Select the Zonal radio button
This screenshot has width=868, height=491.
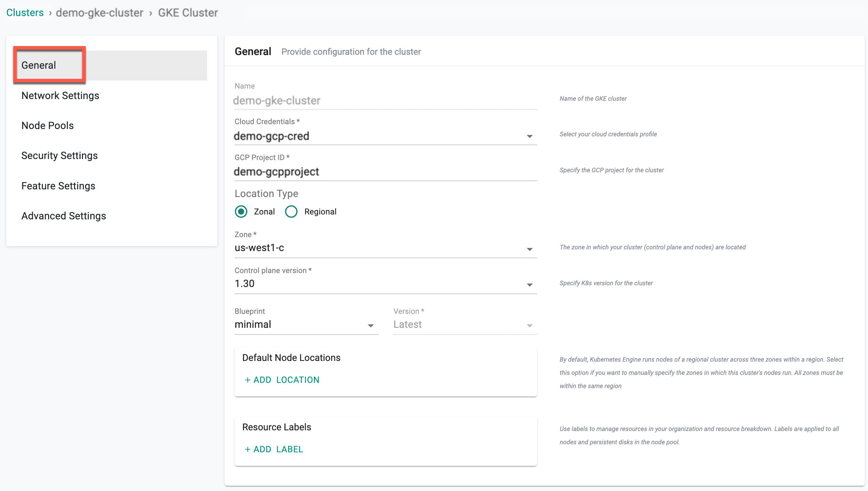click(241, 212)
